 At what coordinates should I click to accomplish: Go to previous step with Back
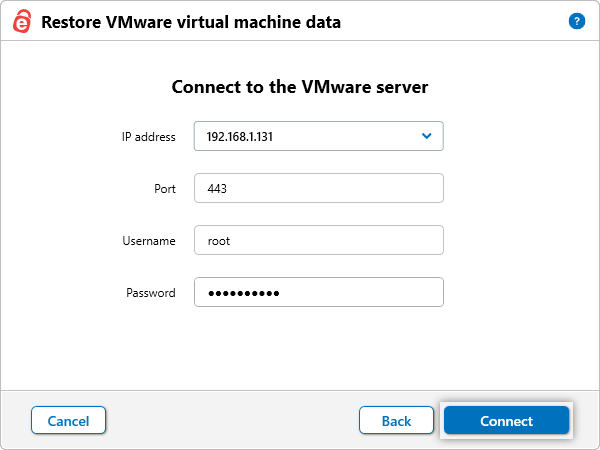click(396, 421)
